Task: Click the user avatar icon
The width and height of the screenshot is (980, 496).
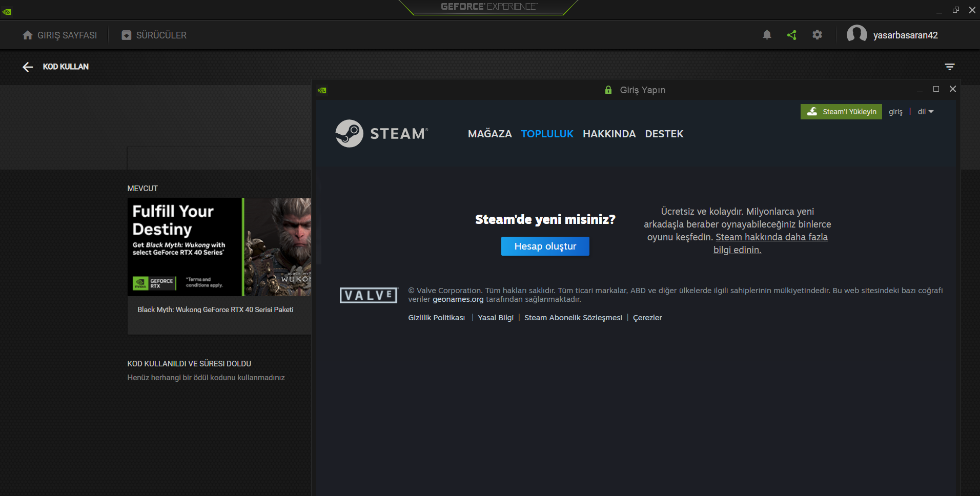Action: point(856,35)
